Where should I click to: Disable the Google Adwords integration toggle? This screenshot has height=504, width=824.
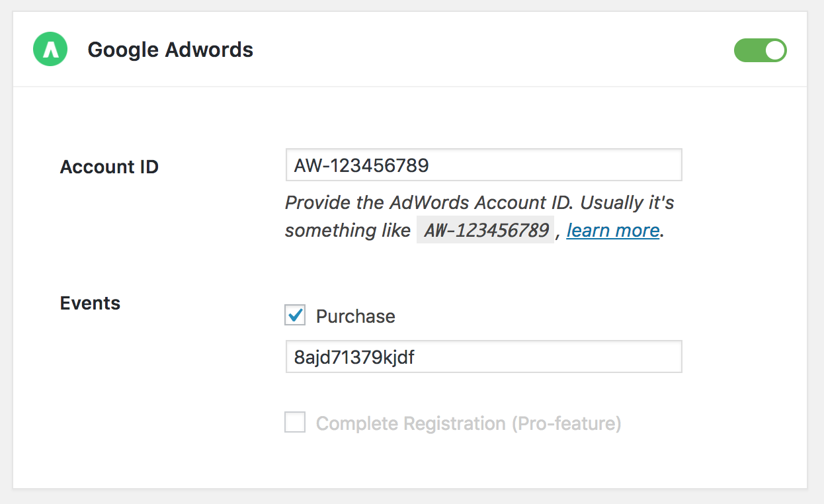click(x=760, y=50)
